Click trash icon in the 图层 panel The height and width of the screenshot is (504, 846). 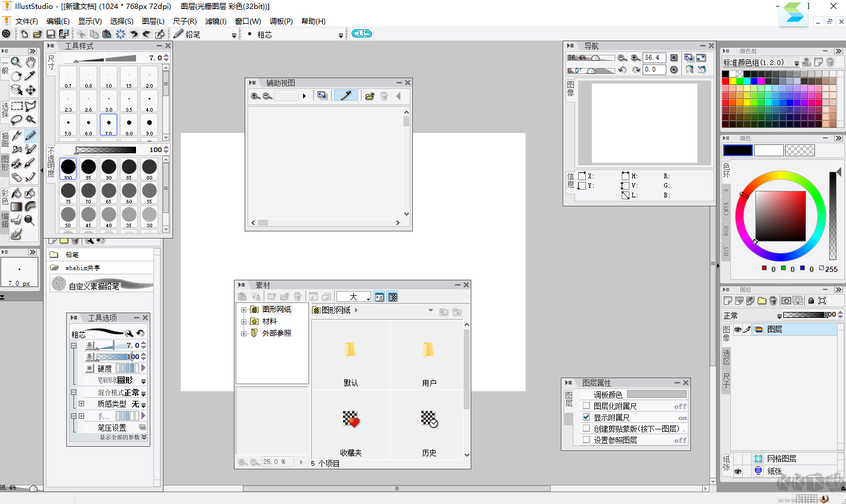coord(773,301)
